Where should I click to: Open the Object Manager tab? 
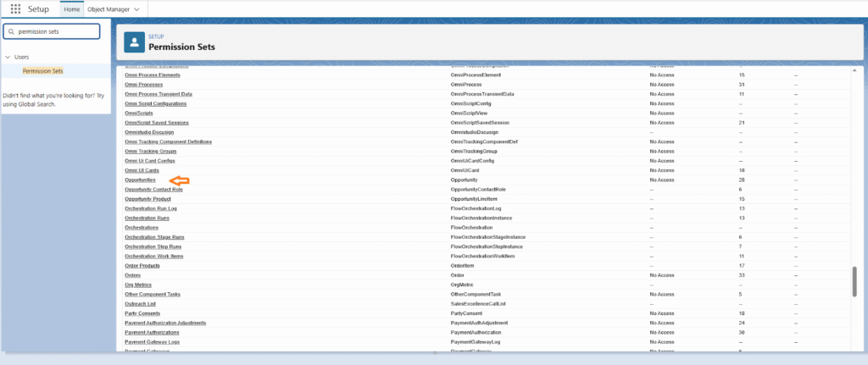pos(107,9)
